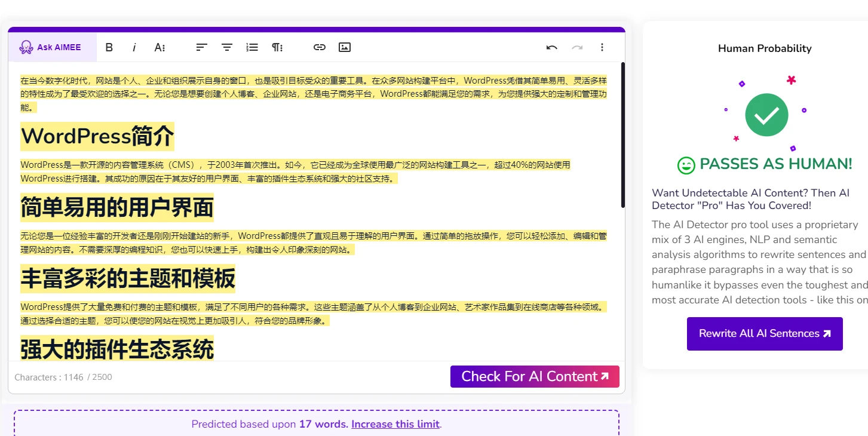Click Check For AI Content button
Image resolution: width=868 pixels, height=436 pixels.
(535, 376)
